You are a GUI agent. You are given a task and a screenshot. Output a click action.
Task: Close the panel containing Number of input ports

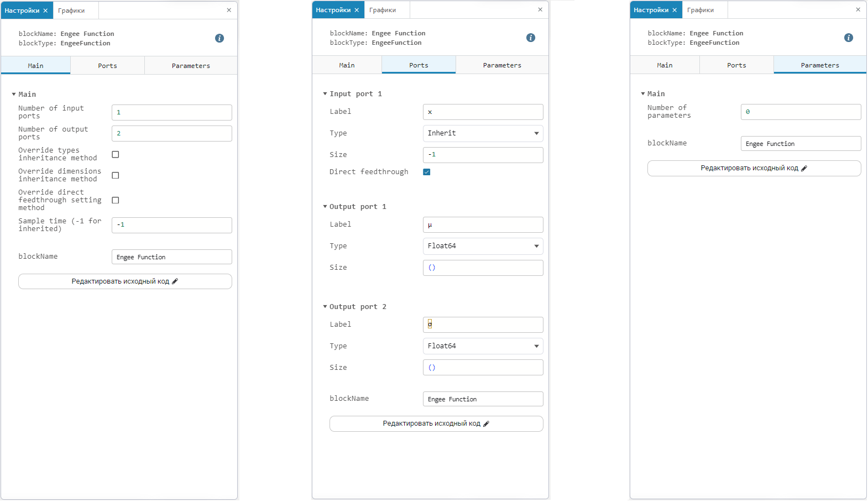(229, 10)
